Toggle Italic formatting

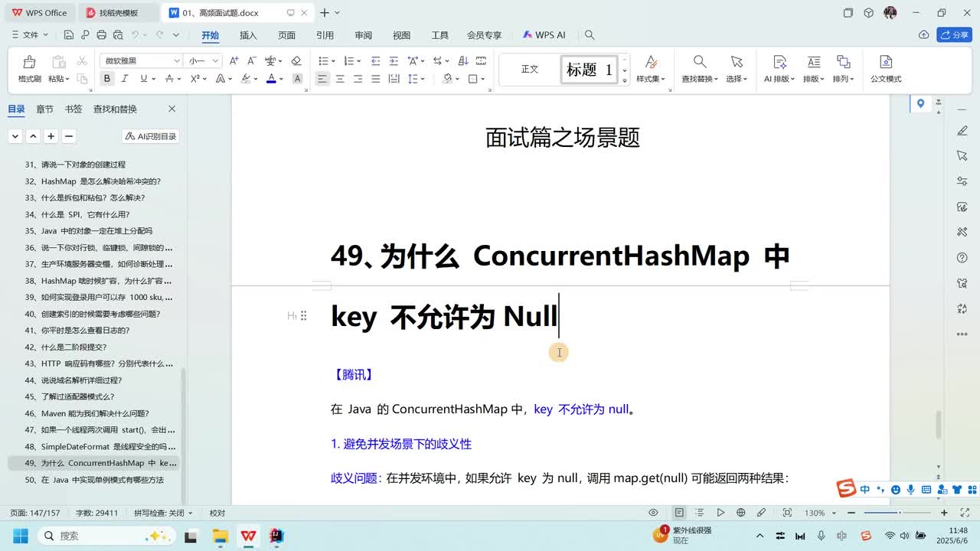[x=126, y=79]
